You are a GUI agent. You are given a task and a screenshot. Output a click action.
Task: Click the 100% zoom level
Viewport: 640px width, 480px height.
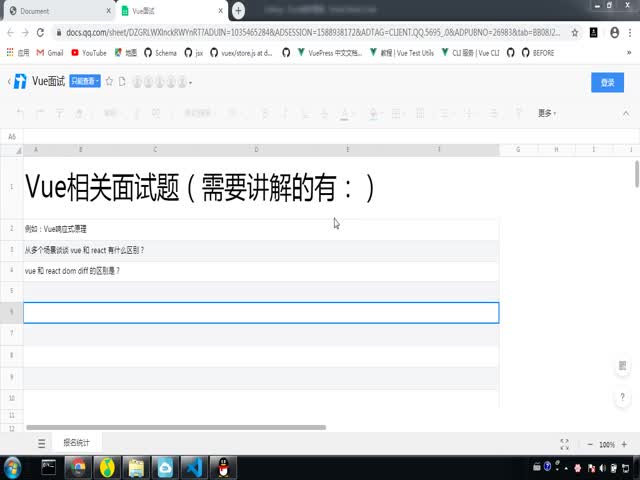(x=607, y=444)
